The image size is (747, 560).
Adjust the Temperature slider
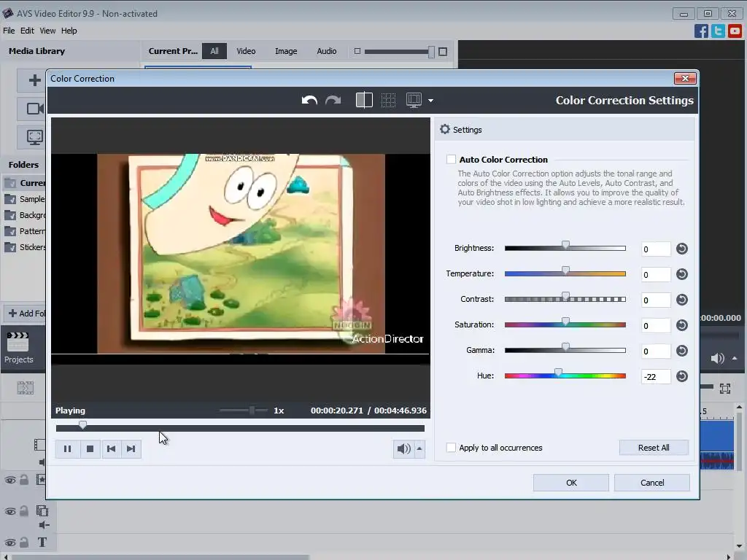click(565, 271)
